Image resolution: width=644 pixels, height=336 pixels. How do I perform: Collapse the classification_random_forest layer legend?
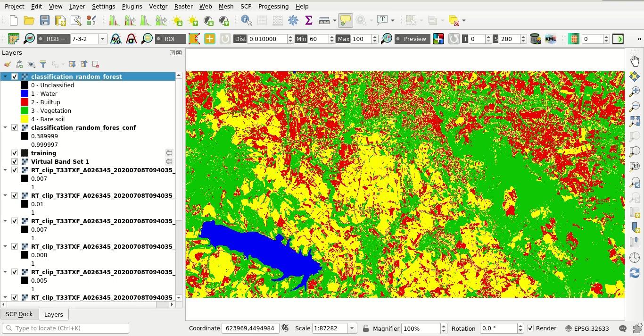pos(5,76)
